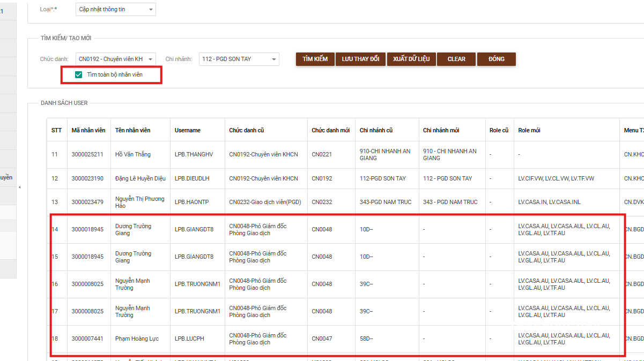The width and height of the screenshot is (644, 361).
Task: Click 'Nguyễn Mạnh Trường' in row 16
Action: coord(132,284)
